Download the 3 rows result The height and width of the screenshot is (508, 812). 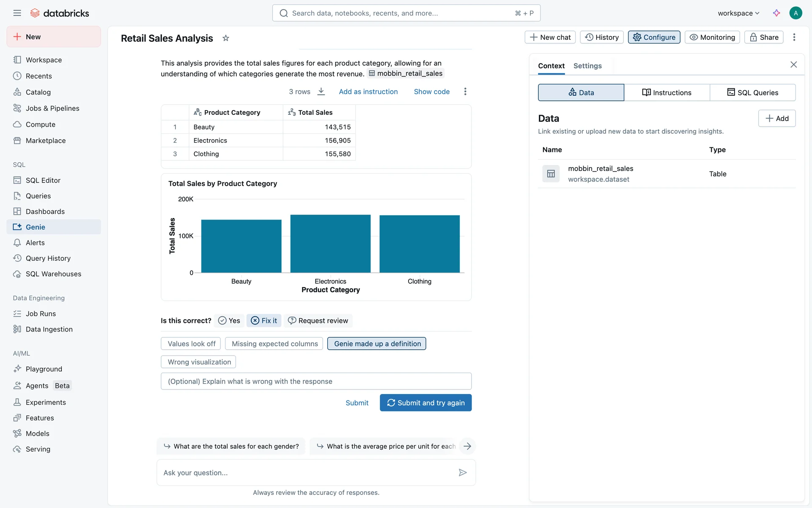click(x=321, y=91)
